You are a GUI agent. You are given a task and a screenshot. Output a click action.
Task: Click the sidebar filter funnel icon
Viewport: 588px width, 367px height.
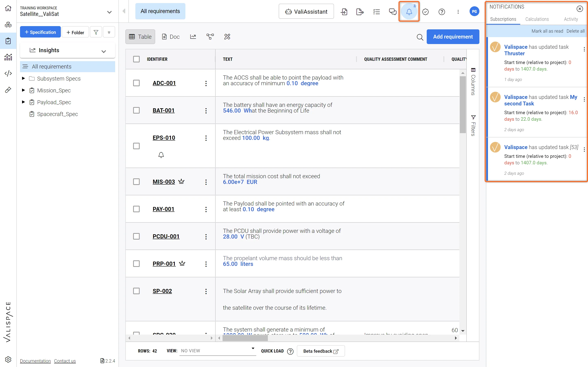click(96, 32)
